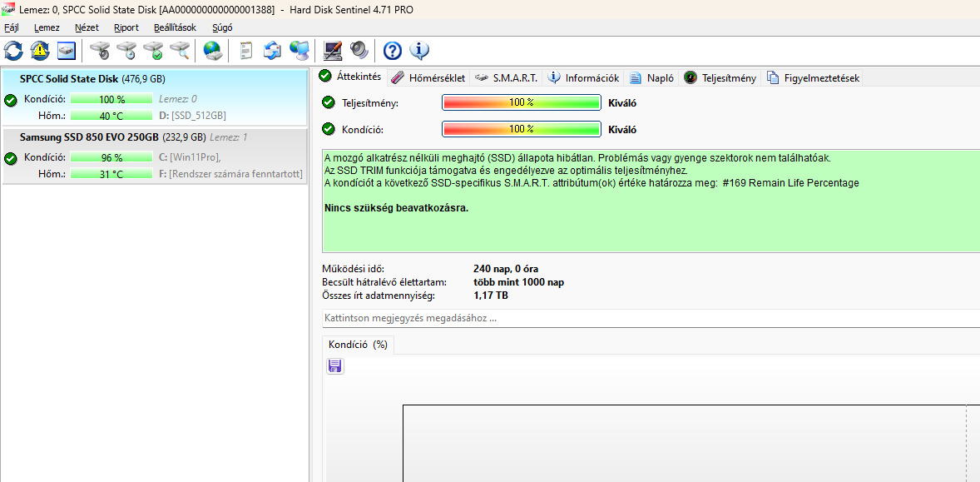Click the disk with magnifying glass icon

(x=180, y=50)
